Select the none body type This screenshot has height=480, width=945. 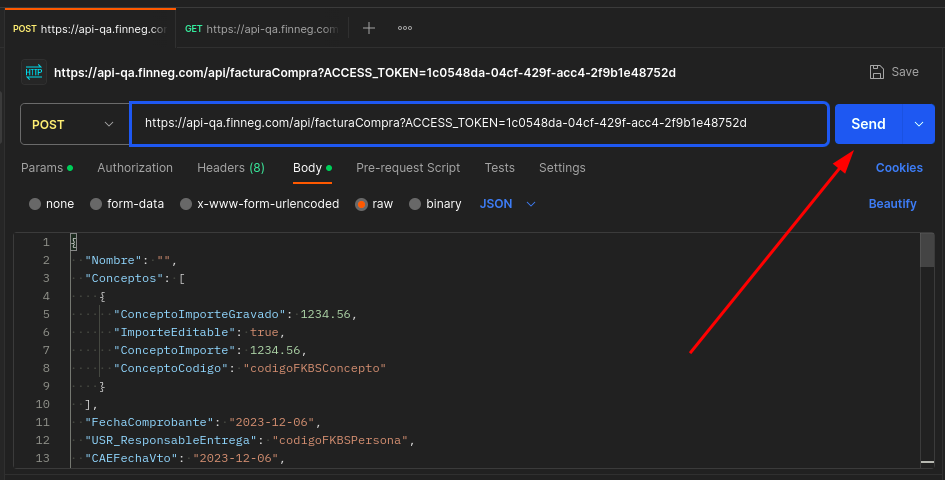pyautogui.click(x=36, y=204)
